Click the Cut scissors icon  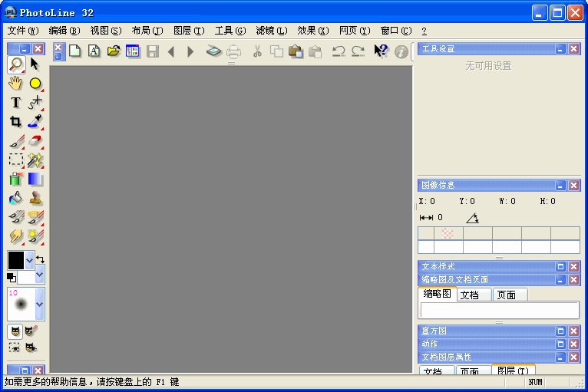click(257, 51)
